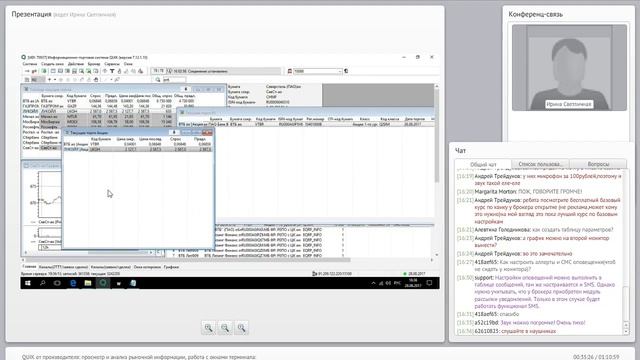The height and width of the screenshot is (360, 640).
Task: Open the Действия menu in QUIK
Action: [76, 64]
